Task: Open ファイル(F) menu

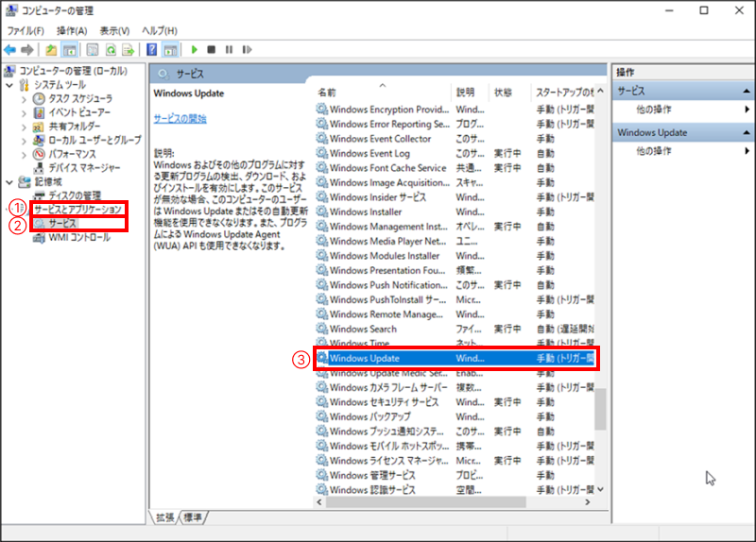Action: [x=26, y=31]
